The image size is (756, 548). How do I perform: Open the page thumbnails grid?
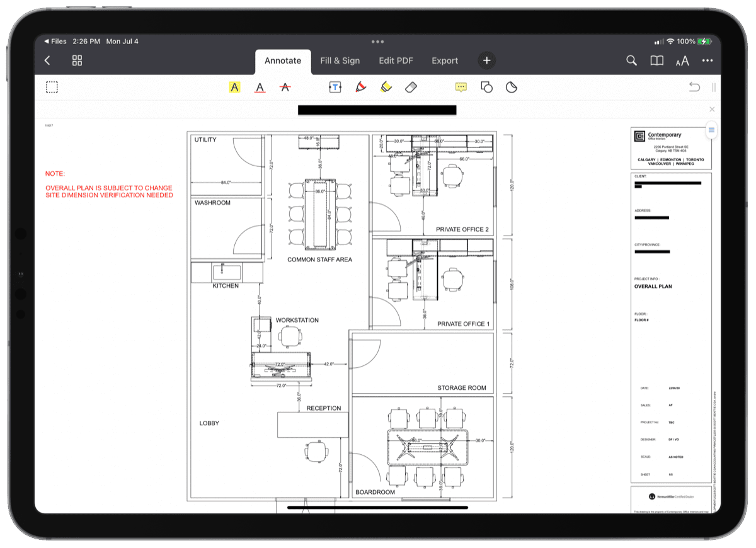tap(77, 60)
